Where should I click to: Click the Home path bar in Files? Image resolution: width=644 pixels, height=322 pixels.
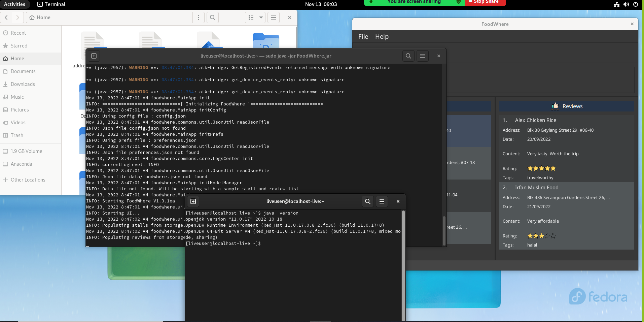(x=109, y=18)
